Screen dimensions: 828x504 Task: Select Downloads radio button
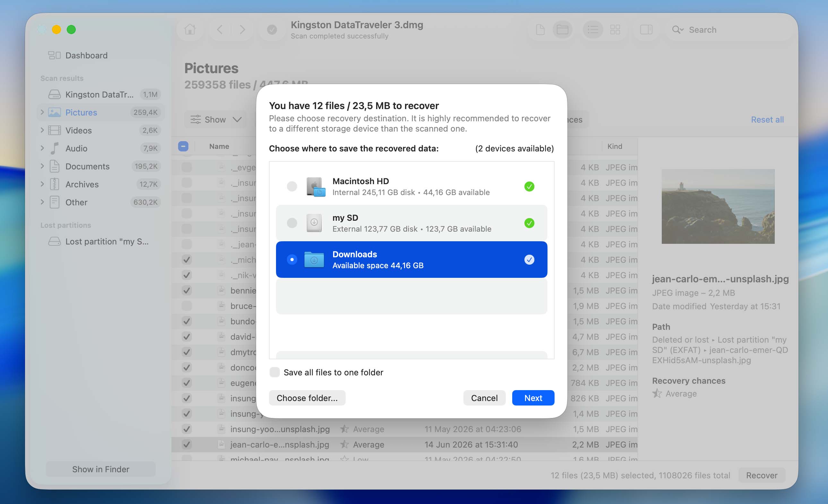(292, 260)
